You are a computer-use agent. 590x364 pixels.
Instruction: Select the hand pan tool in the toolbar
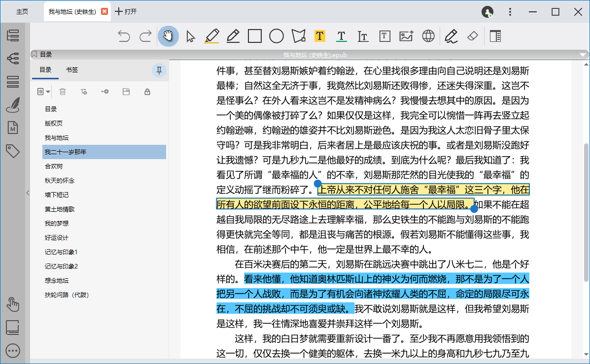click(x=168, y=36)
